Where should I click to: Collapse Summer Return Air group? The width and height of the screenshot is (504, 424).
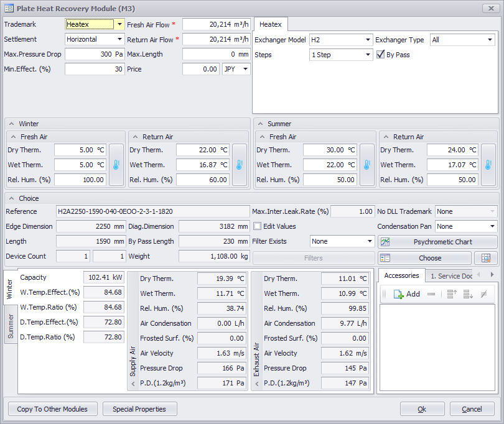tap(386, 137)
